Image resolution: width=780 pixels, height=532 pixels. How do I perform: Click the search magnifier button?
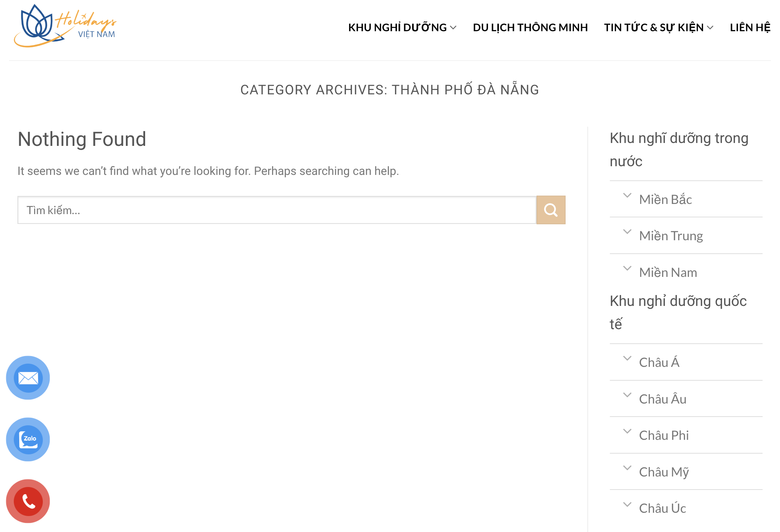click(x=550, y=210)
